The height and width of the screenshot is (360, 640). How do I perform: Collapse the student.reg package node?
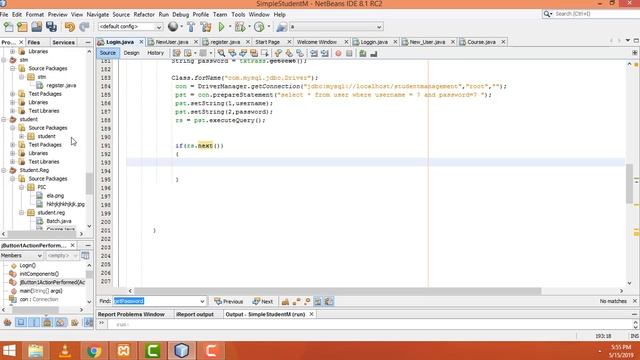(x=22, y=213)
